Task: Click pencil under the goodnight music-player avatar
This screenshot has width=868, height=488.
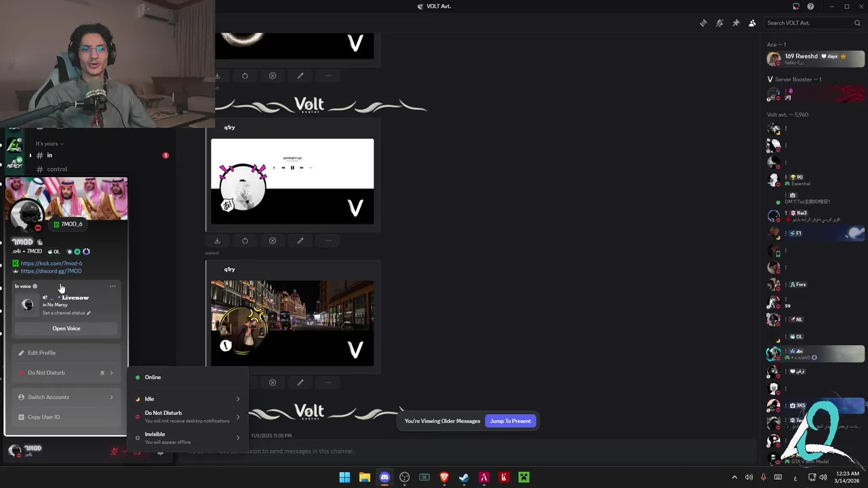Action: 300,241
